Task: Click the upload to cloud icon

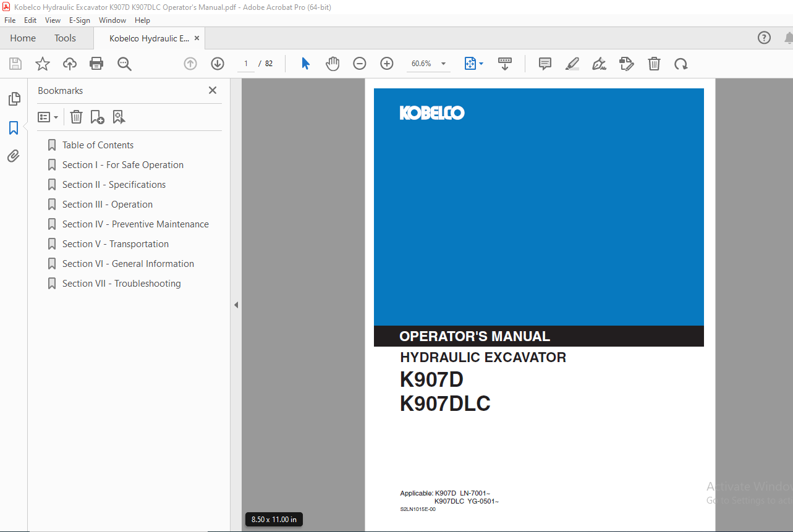Action: click(70, 64)
